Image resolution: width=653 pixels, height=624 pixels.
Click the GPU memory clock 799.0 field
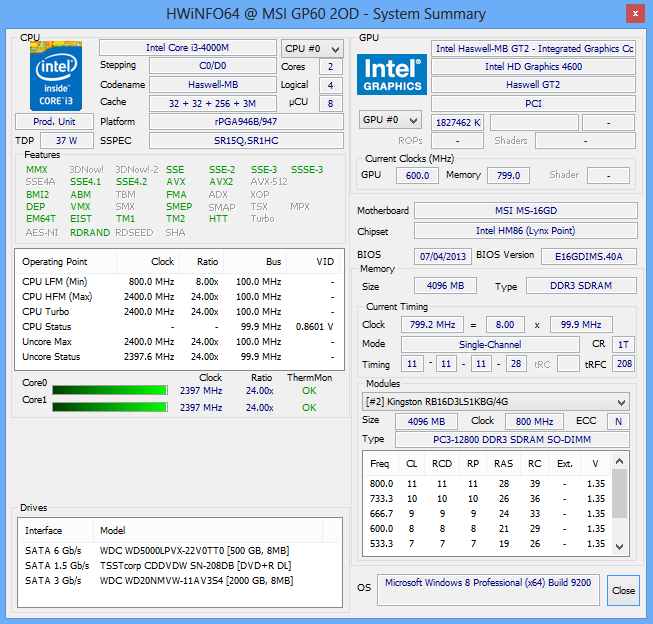pos(508,175)
